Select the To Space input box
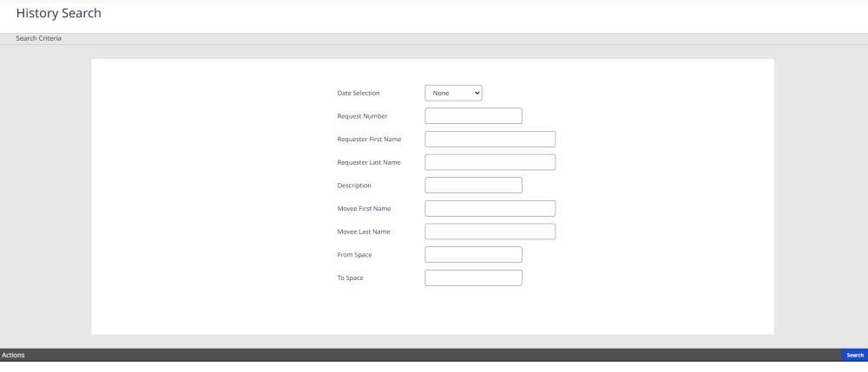Screen dimensions: 868x372 473,278
